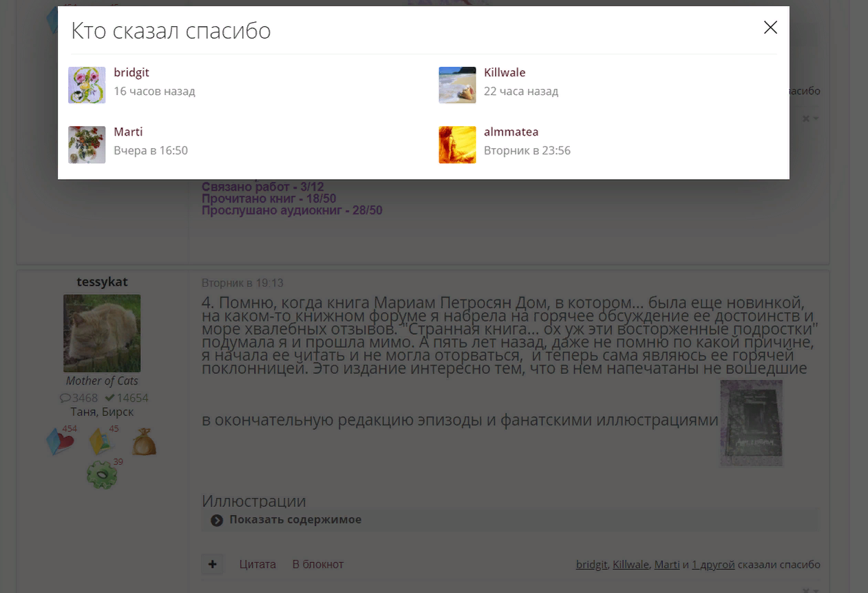Click bridgit's flower avatar in the dialog

pos(87,85)
